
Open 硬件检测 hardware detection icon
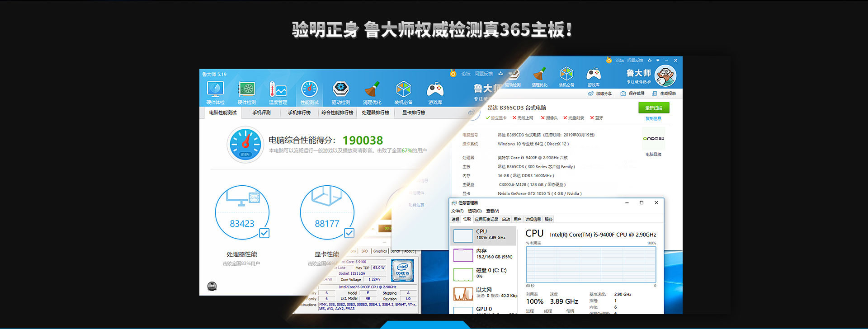247,93
